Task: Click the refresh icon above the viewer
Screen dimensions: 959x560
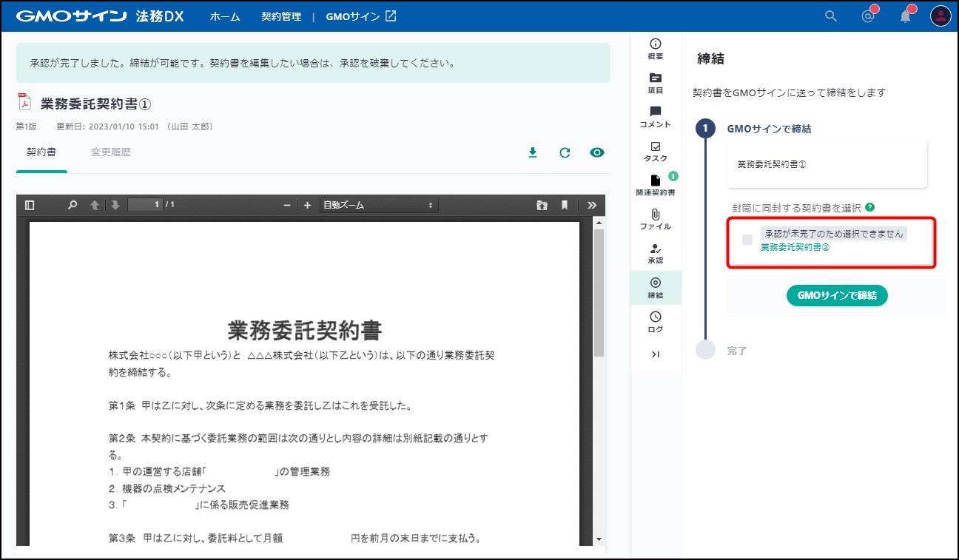Action: [x=565, y=152]
